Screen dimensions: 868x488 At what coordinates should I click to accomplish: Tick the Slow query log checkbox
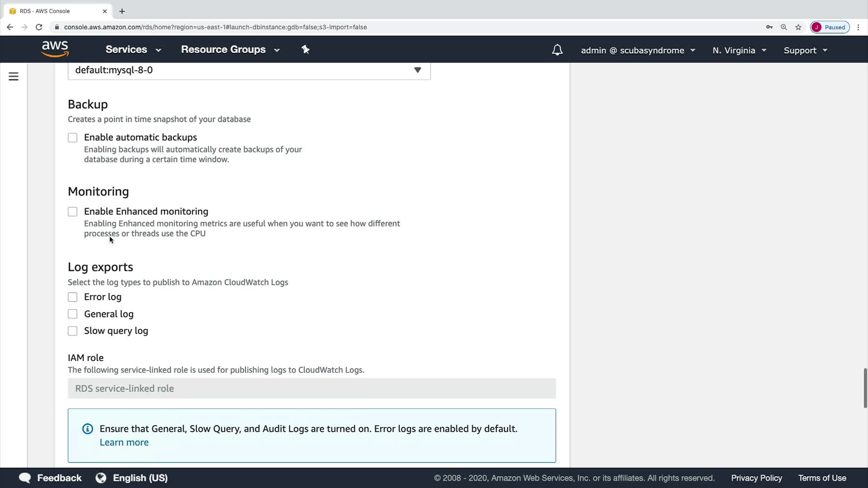pyautogui.click(x=73, y=331)
